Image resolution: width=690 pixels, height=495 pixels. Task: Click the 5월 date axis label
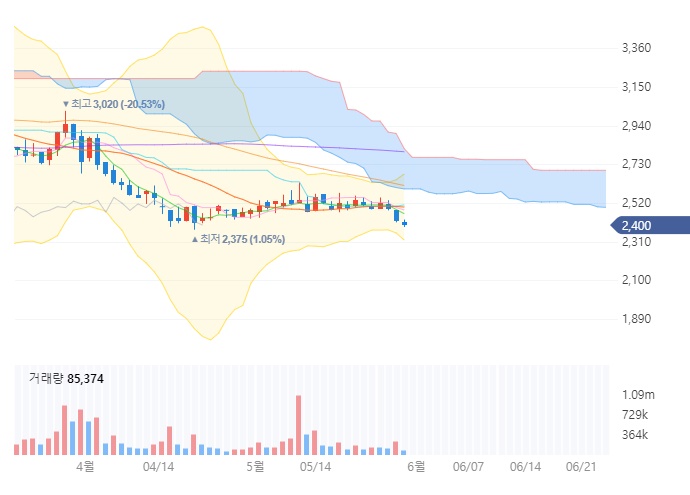coord(256,466)
